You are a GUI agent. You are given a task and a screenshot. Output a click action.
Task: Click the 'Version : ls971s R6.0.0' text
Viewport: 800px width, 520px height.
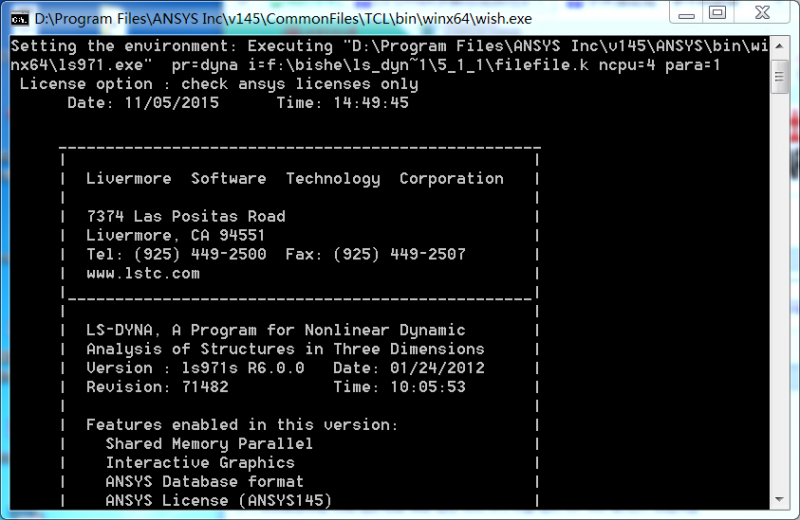point(195,368)
